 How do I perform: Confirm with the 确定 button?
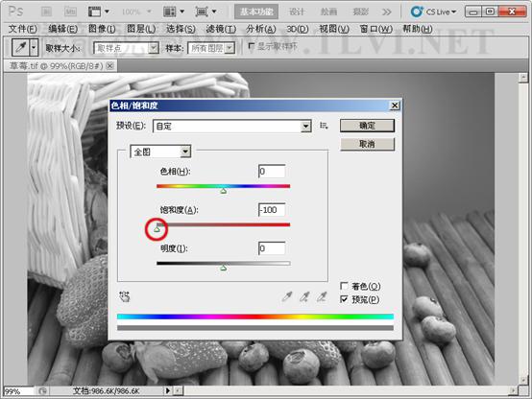point(367,126)
